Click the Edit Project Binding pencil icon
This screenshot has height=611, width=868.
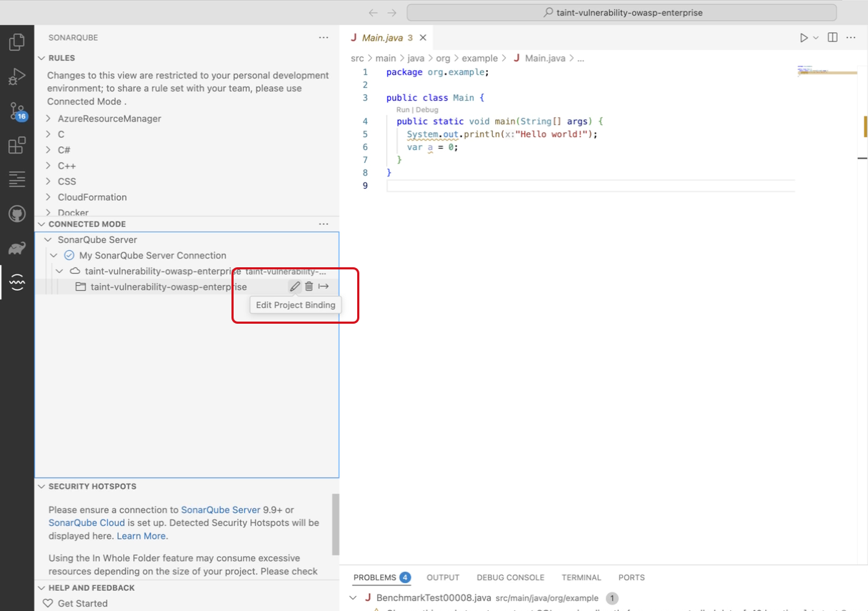click(294, 287)
